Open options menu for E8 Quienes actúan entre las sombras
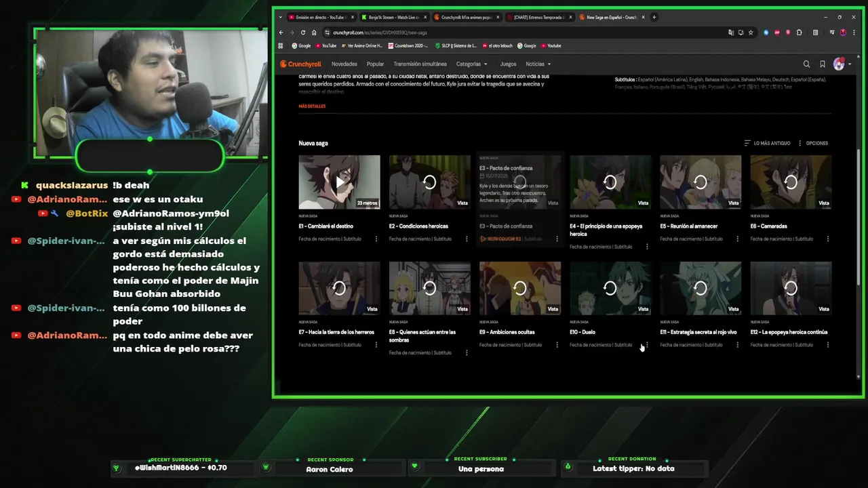The width and height of the screenshot is (868, 488). pyautogui.click(x=467, y=352)
